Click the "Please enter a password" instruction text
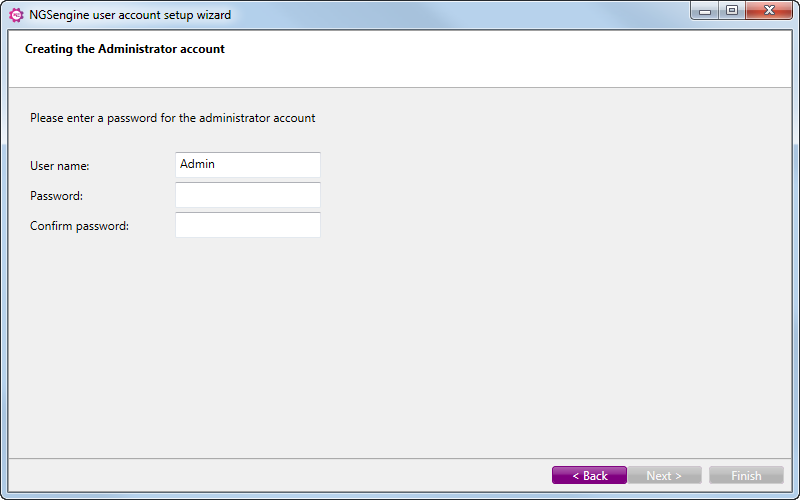This screenshot has width=800, height=500. tap(172, 118)
